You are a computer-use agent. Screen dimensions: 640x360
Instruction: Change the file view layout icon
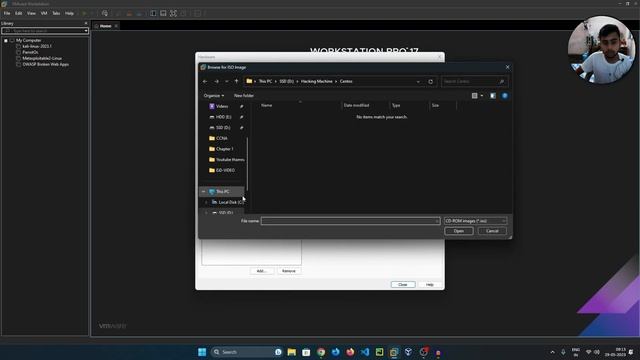point(474,96)
